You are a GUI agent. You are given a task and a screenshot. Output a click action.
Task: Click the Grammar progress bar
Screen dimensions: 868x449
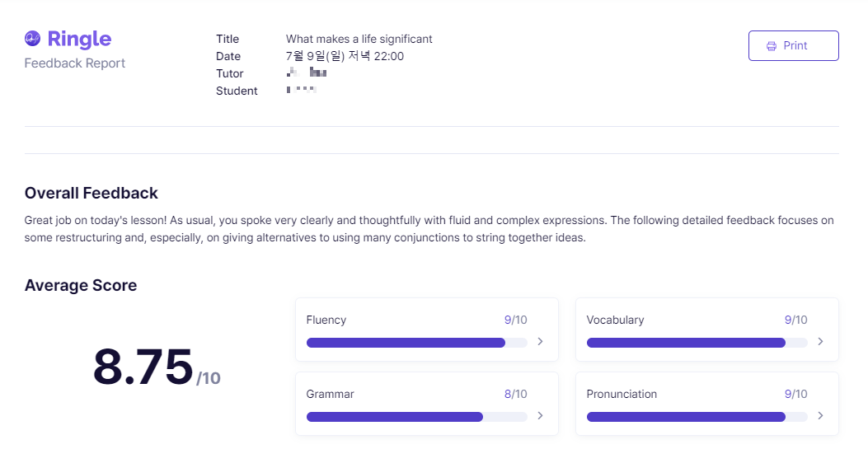coord(417,417)
